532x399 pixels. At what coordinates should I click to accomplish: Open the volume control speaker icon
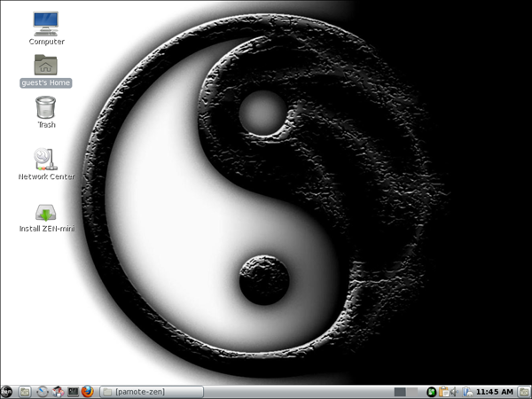[x=455, y=391]
